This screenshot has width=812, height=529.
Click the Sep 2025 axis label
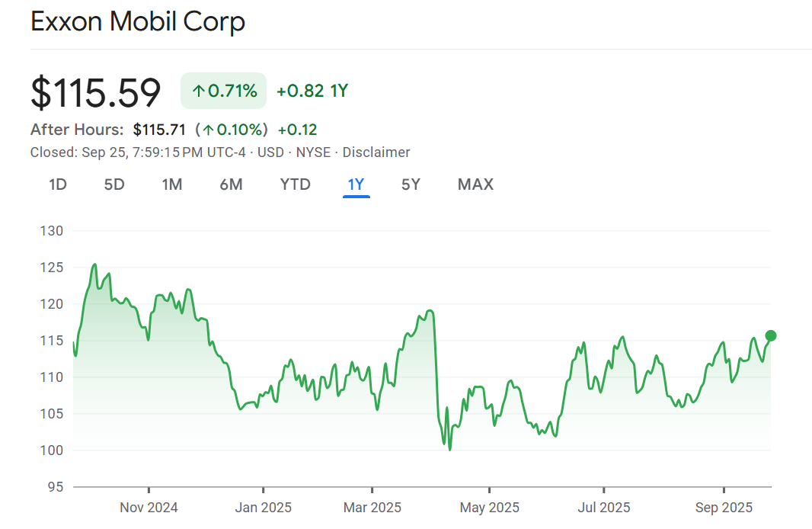pyautogui.click(x=723, y=508)
